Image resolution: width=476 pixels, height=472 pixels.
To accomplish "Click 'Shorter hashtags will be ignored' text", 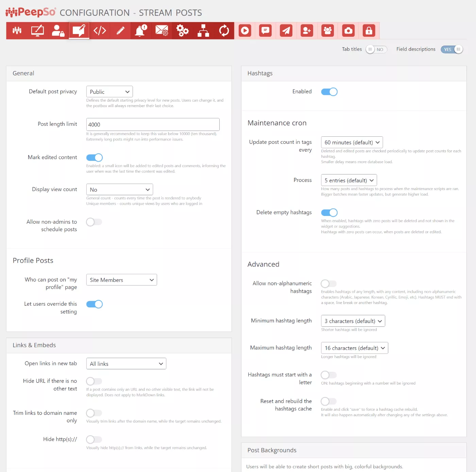I will pos(349,330).
